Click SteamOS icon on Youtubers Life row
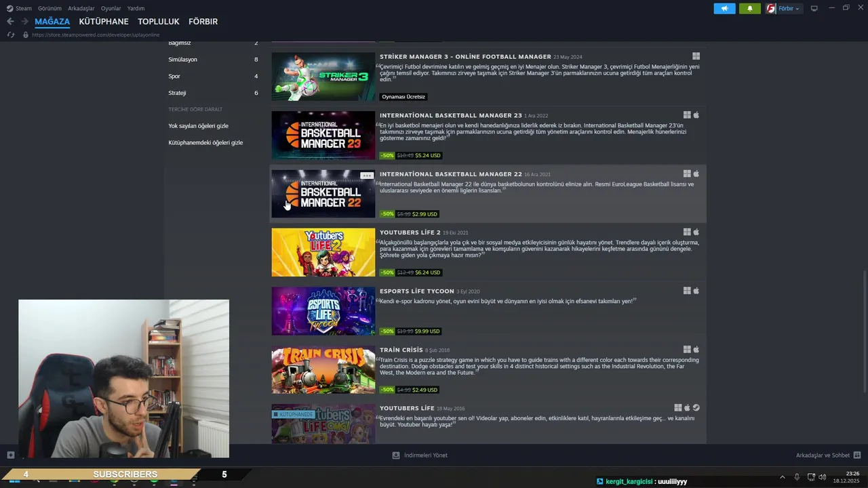Screen dimensions: 868x488 [x=696, y=408]
